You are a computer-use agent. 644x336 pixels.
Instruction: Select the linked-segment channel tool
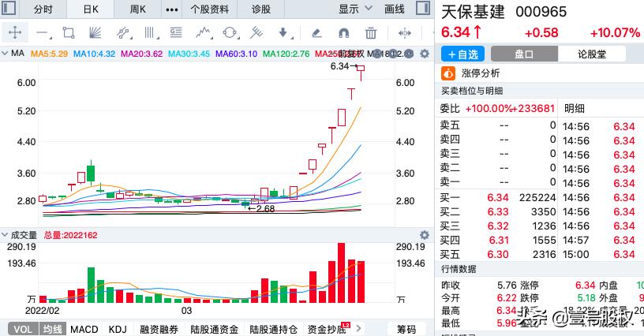(x=123, y=33)
